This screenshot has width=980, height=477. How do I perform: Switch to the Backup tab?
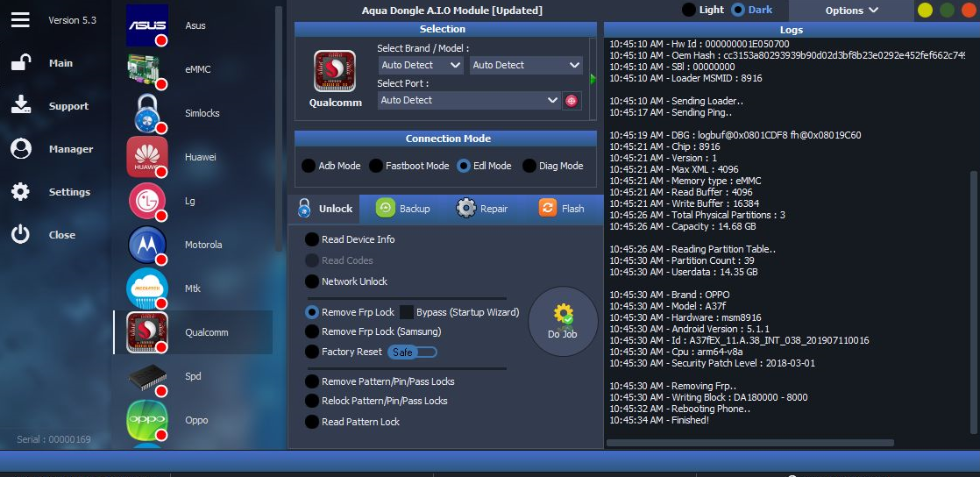(x=403, y=209)
